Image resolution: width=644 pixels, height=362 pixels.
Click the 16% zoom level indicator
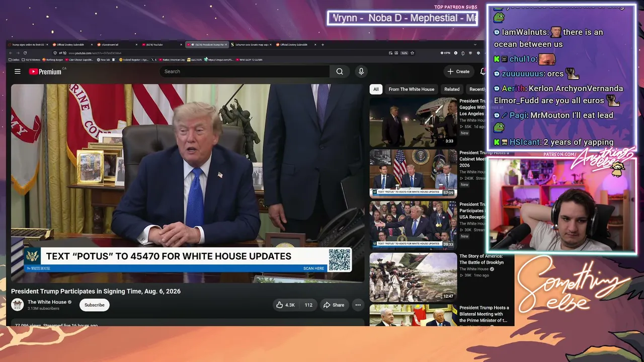(405, 53)
